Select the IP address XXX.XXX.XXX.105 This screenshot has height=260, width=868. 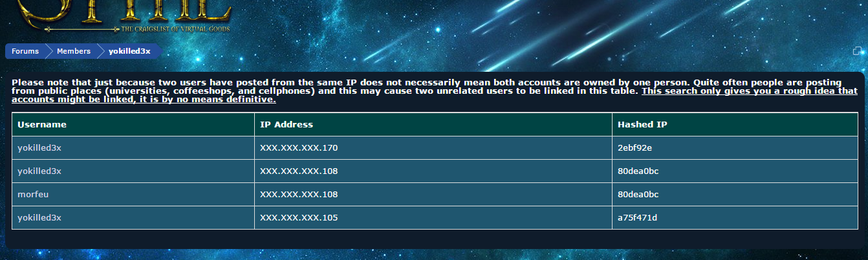click(x=299, y=217)
